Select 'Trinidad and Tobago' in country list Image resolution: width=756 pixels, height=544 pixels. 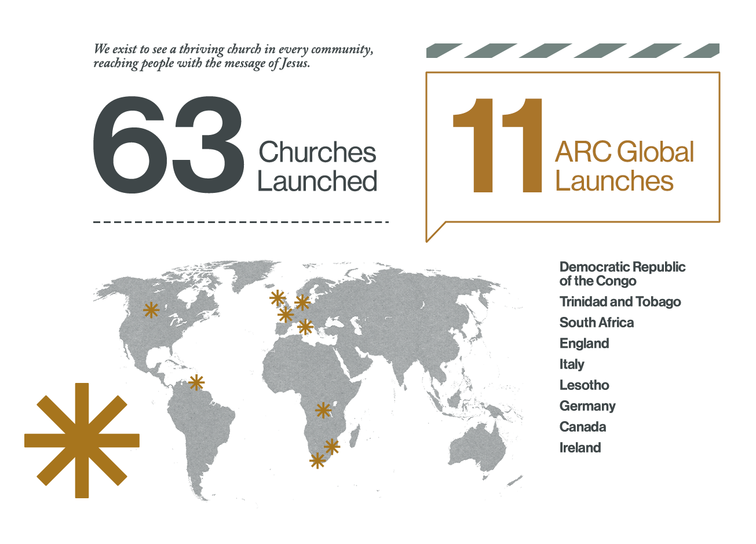click(x=620, y=302)
